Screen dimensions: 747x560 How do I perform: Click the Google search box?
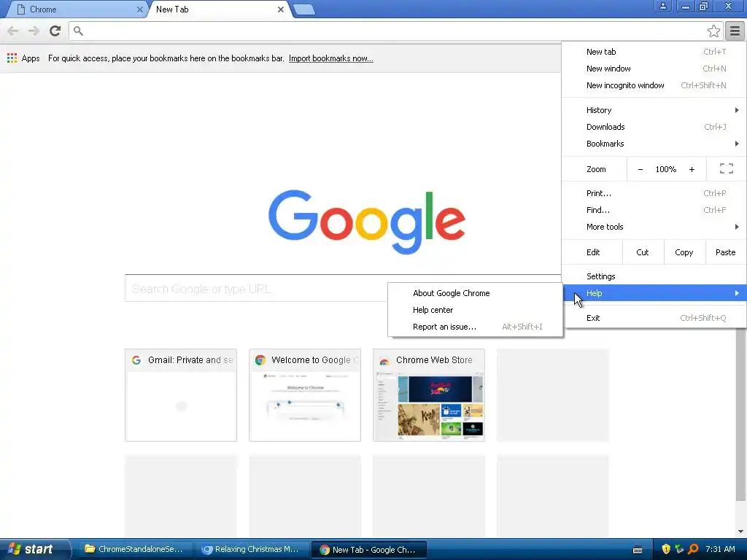coord(258,288)
